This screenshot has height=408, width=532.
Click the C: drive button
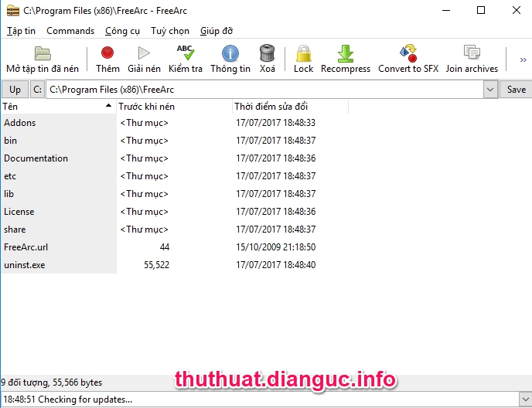click(37, 90)
